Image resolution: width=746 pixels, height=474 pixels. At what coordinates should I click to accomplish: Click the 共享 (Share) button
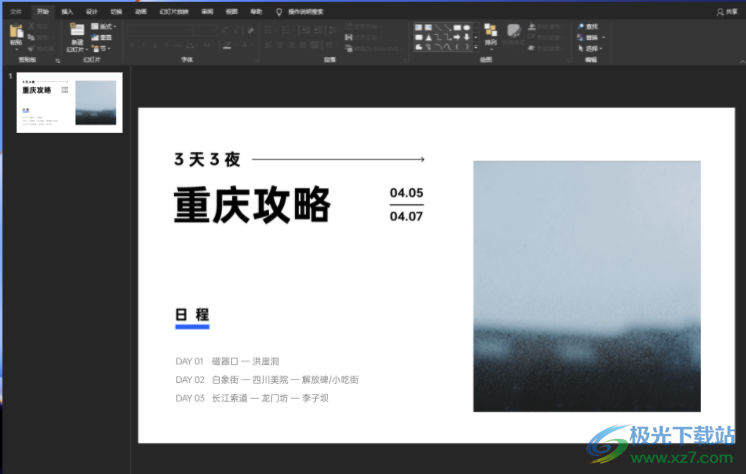point(727,12)
